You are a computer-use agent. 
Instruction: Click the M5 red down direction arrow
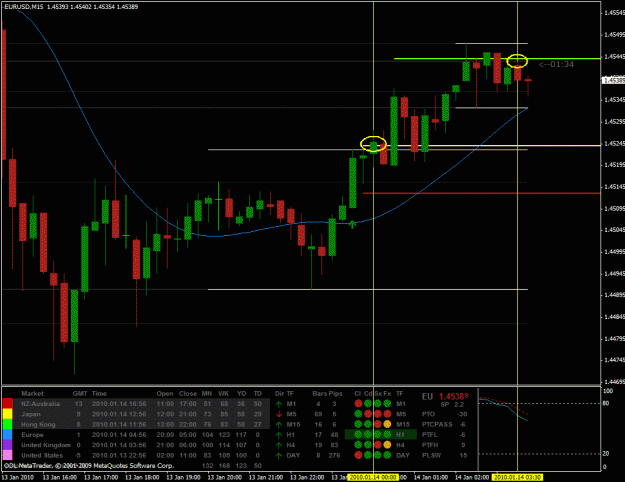click(x=279, y=414)
